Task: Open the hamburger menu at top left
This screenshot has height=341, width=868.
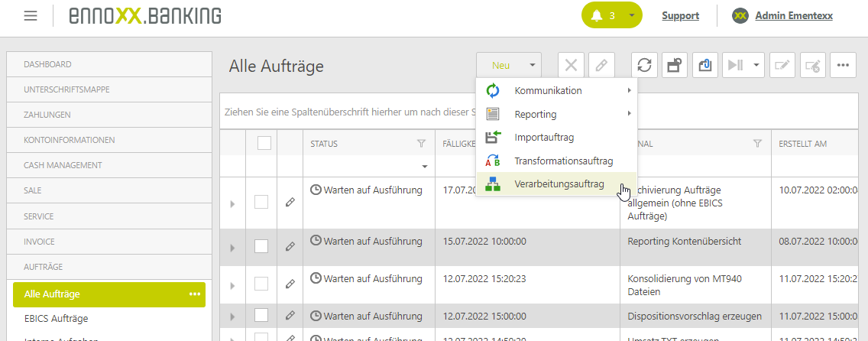Action: (31, 15)
